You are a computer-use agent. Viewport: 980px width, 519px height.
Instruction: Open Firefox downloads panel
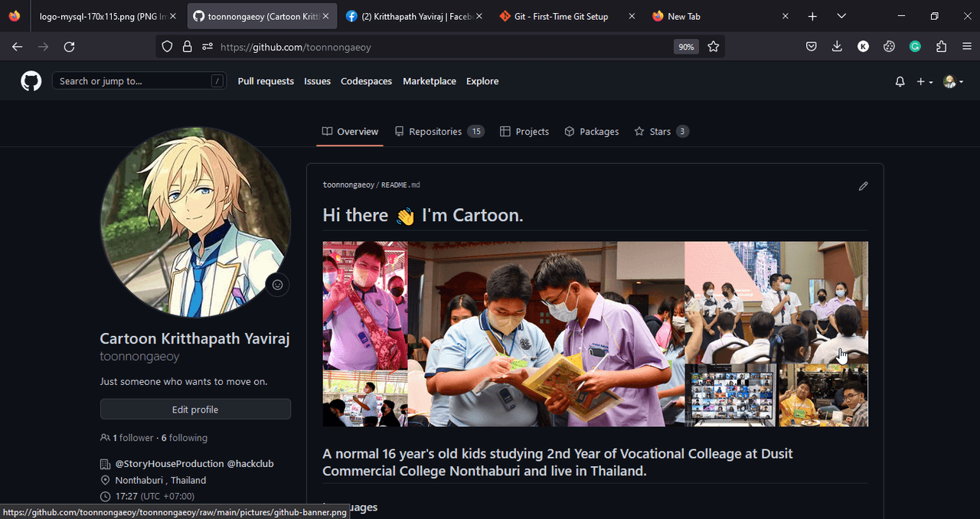pyautogui.click(x=837, y=47)
